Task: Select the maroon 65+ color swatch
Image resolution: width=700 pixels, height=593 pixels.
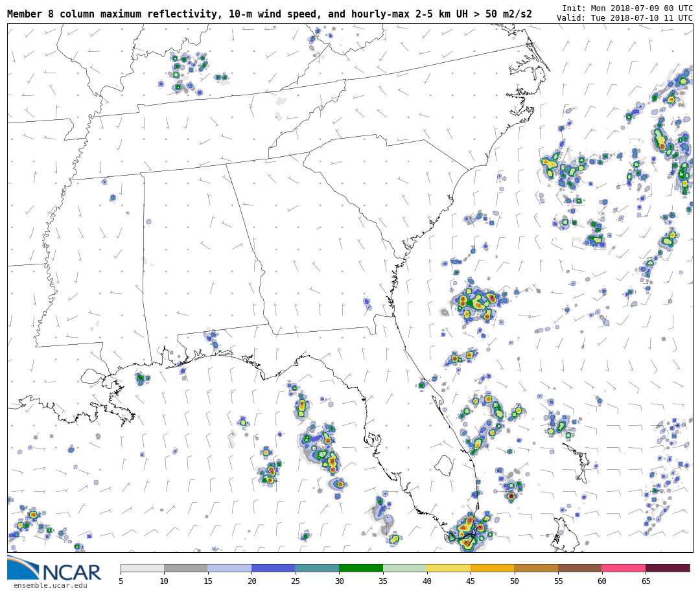Action: coord(668,568)
